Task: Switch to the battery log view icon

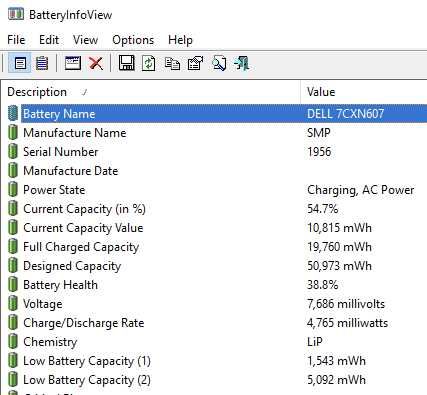Action: (42, 63)
